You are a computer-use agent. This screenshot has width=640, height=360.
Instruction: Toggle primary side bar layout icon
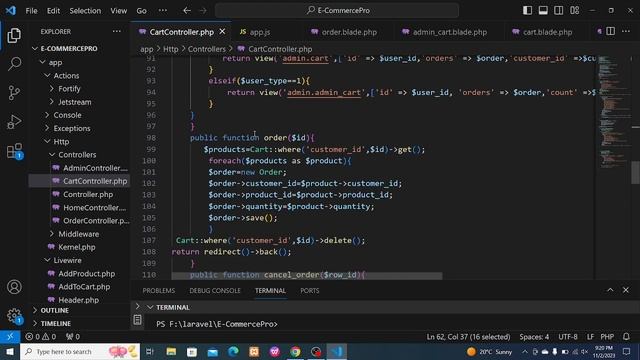tap(527, 10)
